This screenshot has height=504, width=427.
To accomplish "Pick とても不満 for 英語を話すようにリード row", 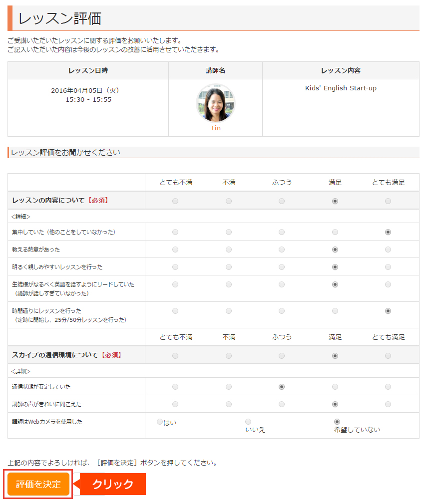I will point(175,284).
